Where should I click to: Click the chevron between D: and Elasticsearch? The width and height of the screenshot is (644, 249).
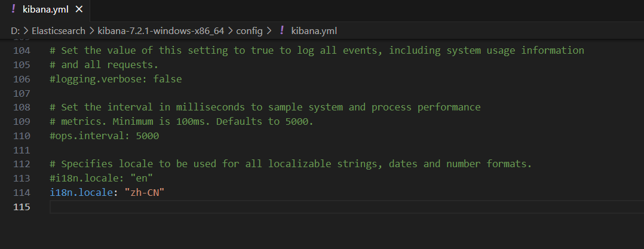[25, 31]
